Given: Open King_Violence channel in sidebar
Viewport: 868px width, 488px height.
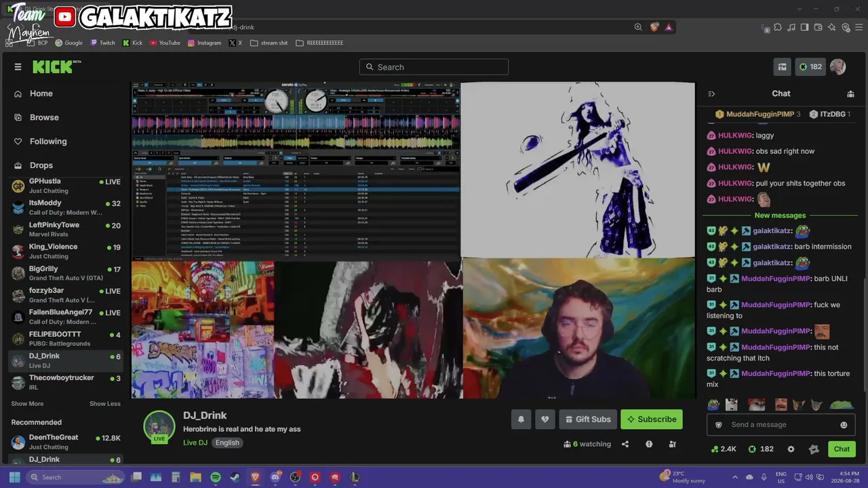Looking at the screenshot, I should click(65, 251).
